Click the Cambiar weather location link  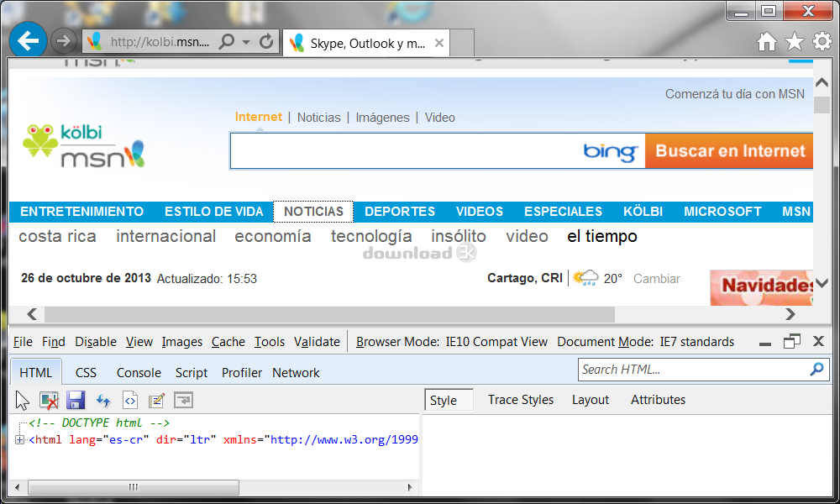tap(656, 279)
